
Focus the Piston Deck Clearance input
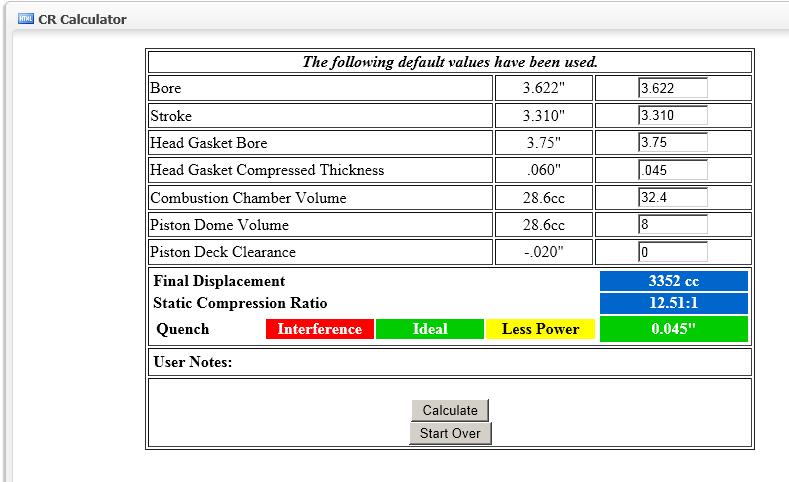tap(672, 252)
